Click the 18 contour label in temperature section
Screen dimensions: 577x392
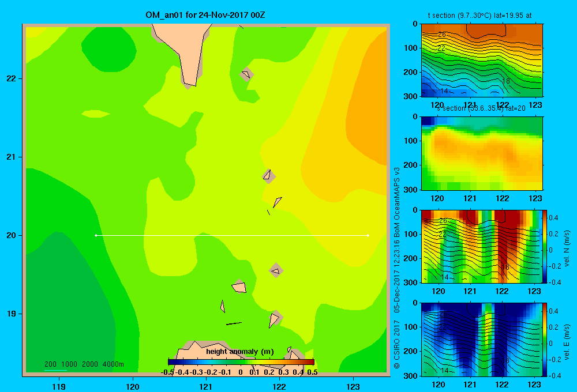click(505, 81)
